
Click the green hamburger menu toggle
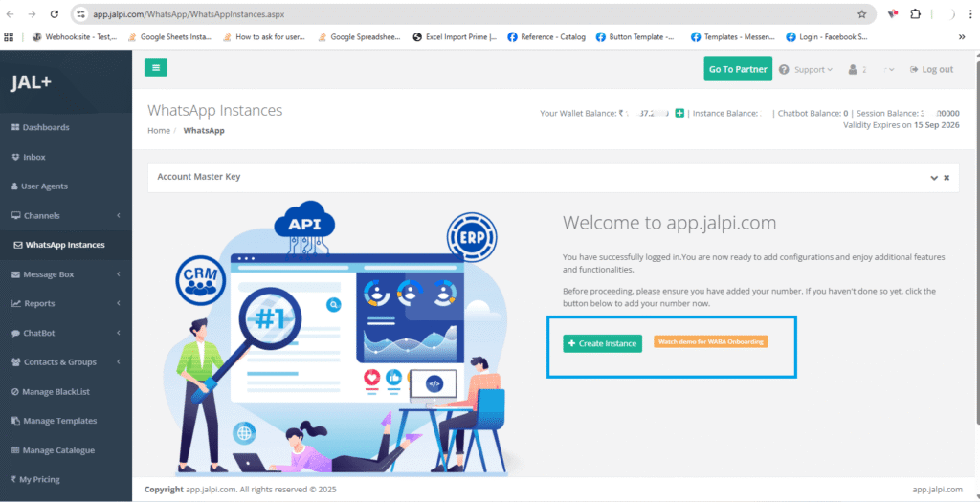coord(156,68)
